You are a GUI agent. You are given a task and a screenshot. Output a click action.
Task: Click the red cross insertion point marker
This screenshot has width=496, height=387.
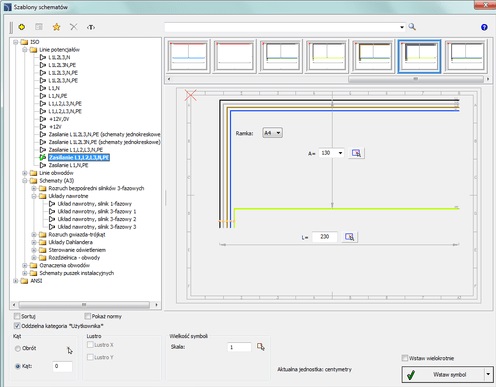[191, 95]
